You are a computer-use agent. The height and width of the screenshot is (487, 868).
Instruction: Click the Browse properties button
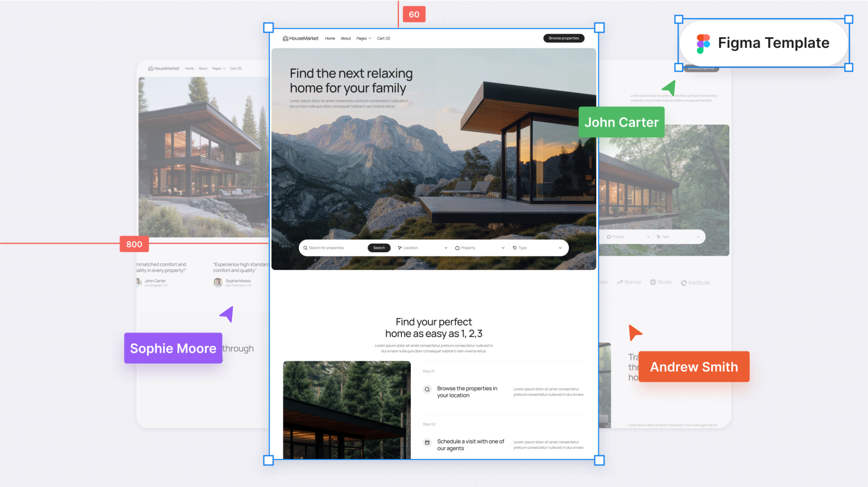point(564,38)
